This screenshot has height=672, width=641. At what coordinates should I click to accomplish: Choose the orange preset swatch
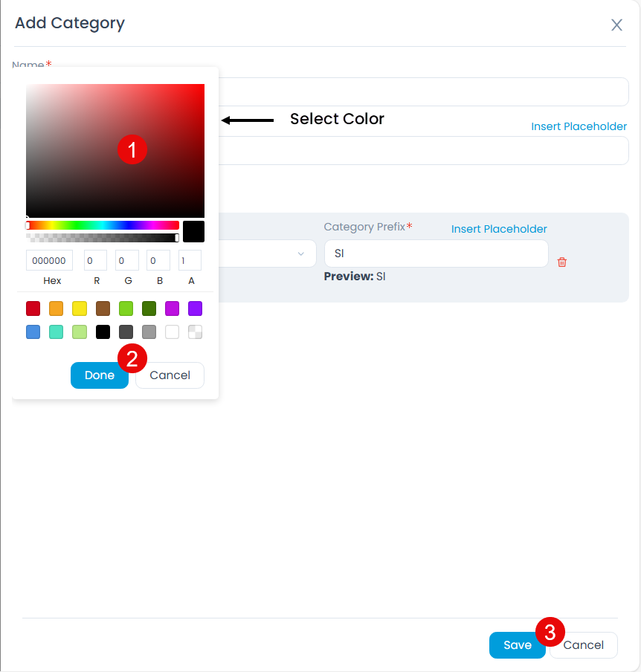pyautogui.click(x=56, y=308)
